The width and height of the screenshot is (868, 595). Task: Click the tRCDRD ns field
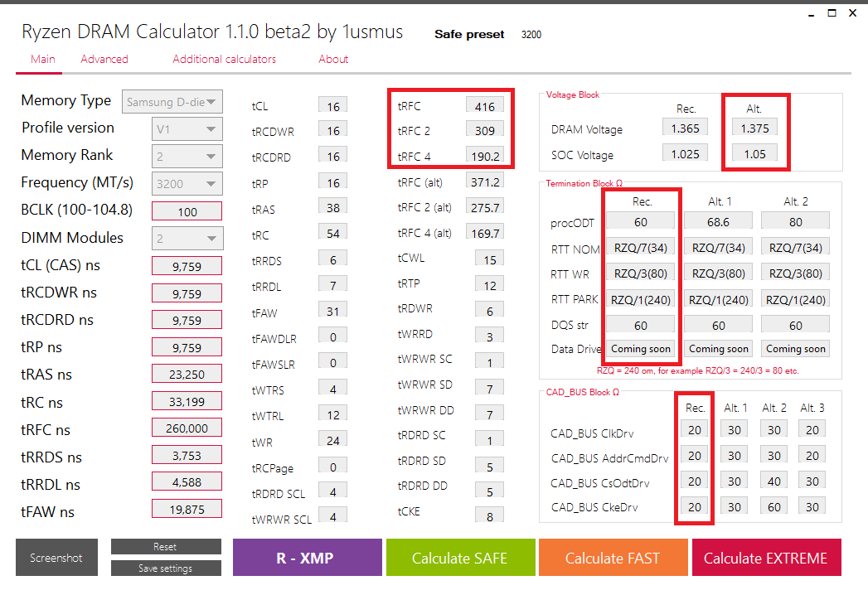click(x=187, y=320)
